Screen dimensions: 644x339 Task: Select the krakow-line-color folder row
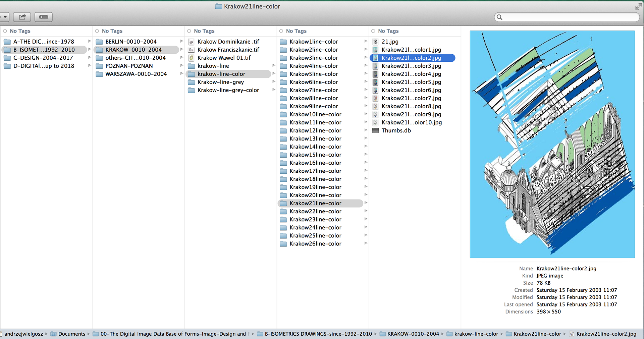[x=228, y=74]
